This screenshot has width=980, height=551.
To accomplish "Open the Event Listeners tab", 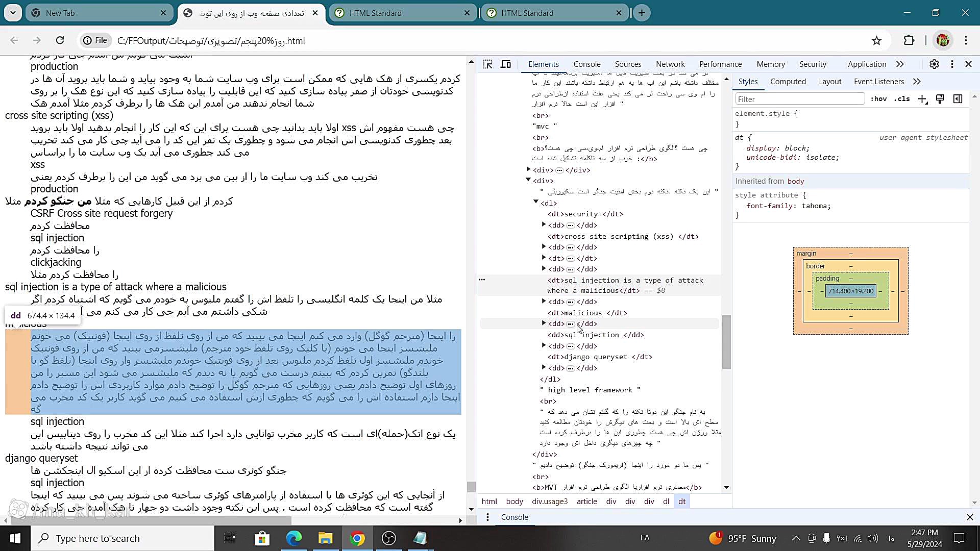I will tap(878, 82).
